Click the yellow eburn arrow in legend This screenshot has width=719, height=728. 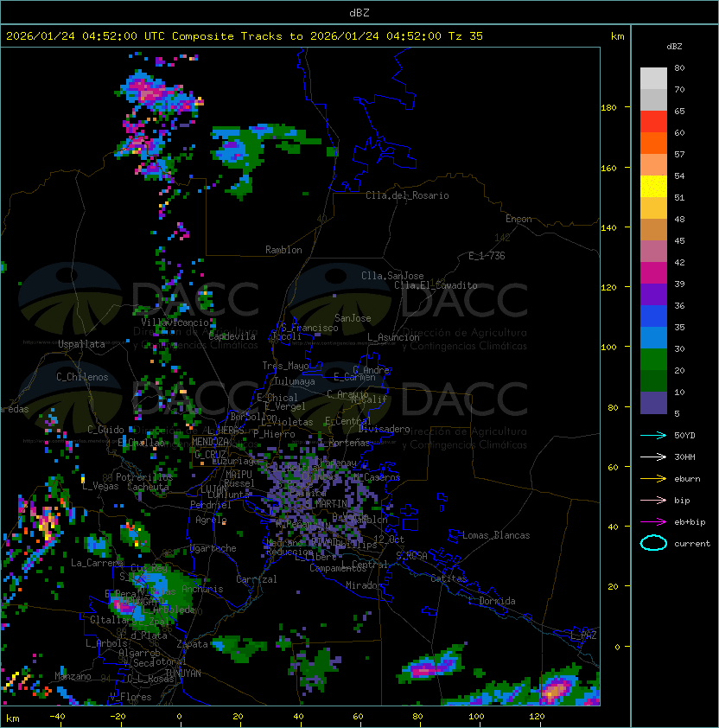pyautogui.click(x=653, y=479)
